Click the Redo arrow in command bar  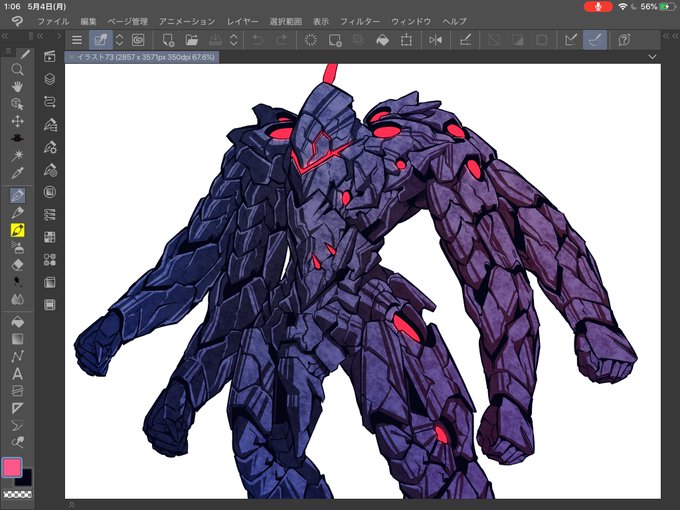(281, 40)
